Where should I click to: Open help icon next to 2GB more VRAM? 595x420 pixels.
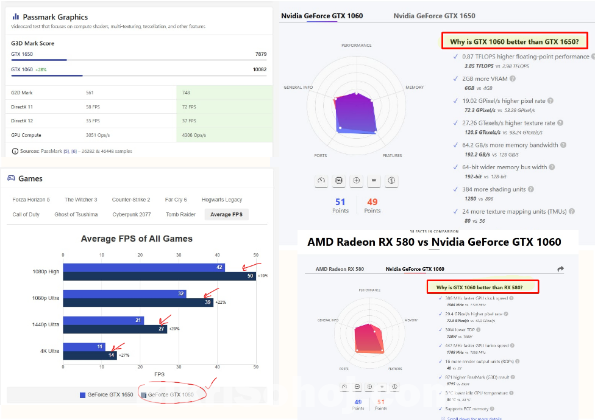pyautogui.click(x=512, y=79)
